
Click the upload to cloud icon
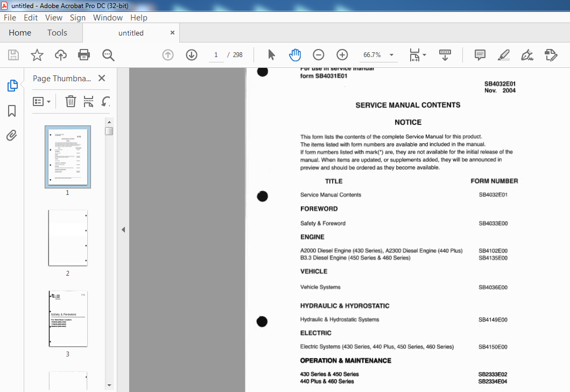[61, 55]
